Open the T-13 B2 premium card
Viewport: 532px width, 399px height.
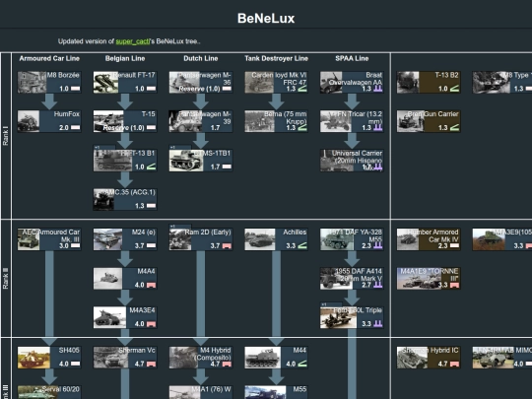(429, 82)
